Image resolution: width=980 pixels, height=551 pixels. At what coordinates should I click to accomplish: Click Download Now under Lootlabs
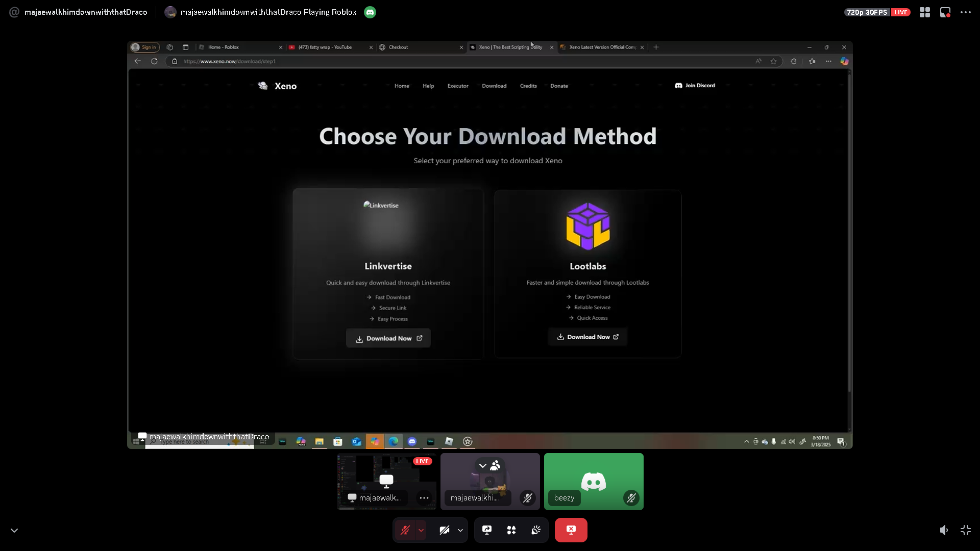(587, 337)
